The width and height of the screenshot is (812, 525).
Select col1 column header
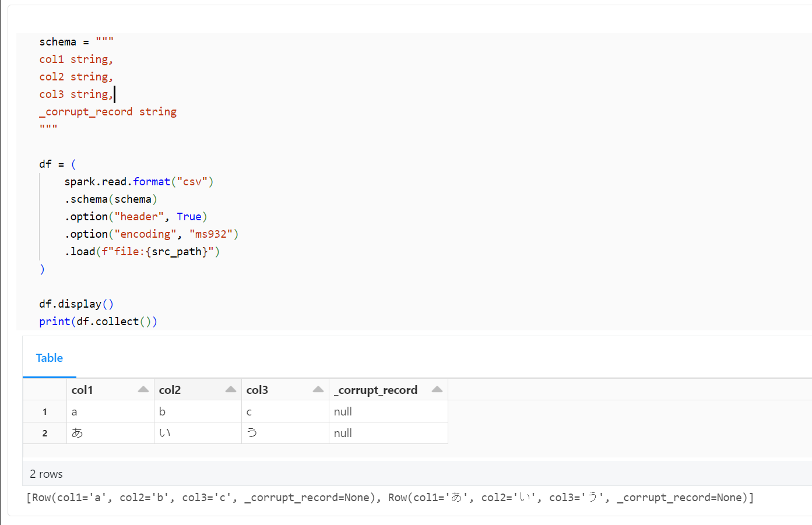tap(110, 390)
